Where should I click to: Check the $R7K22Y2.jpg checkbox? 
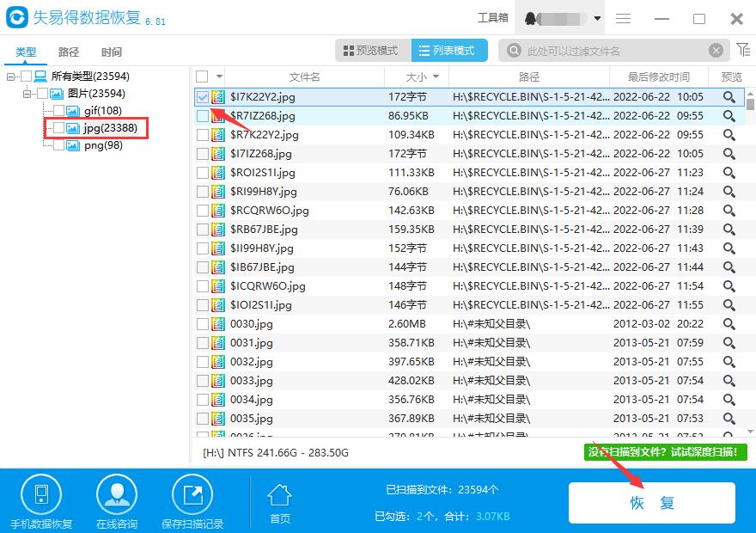(203, 135)
